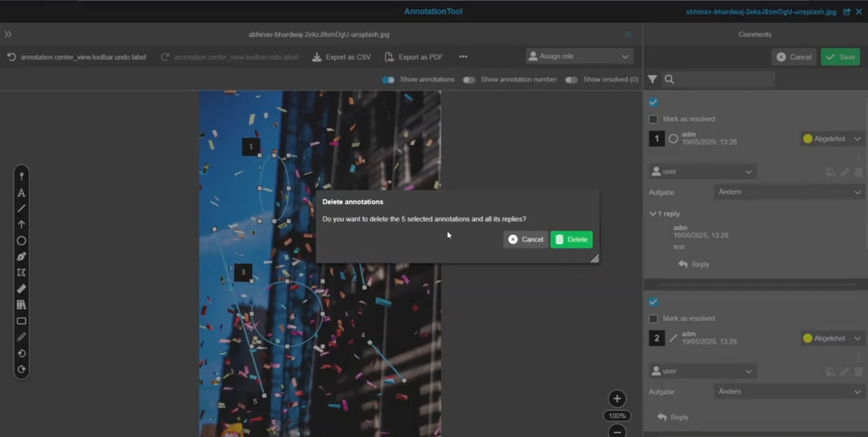Confirm deletion with the green Delete button
This screenshot has width=868, height=437.
571,240
